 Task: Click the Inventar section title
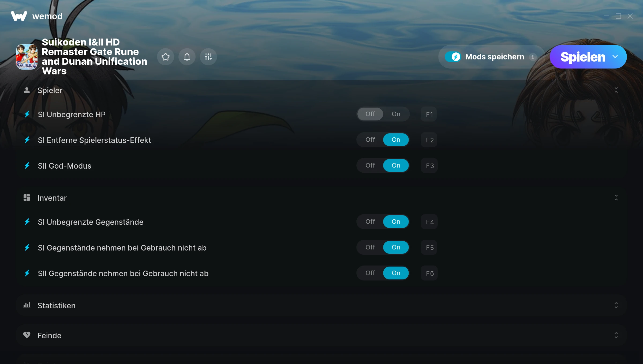pyautogui.click(x=52, y=198)
